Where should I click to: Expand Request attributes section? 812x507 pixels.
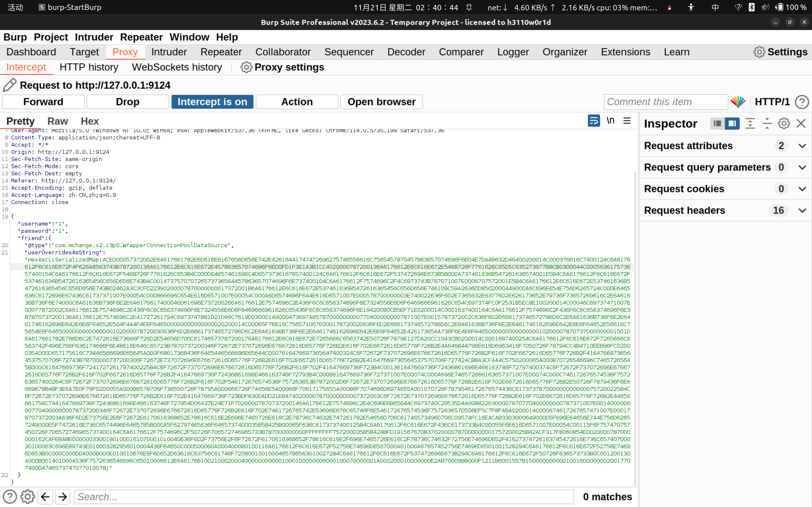pos(802,146)
